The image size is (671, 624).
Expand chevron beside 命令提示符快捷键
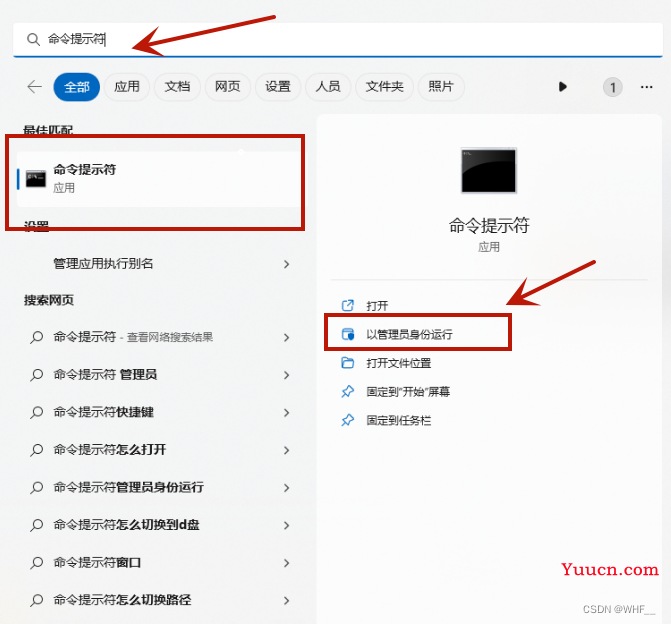click(286, 413)
